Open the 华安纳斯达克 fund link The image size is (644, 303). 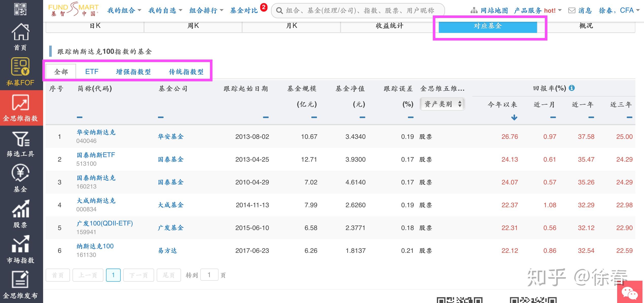click(x=96, y=132)
